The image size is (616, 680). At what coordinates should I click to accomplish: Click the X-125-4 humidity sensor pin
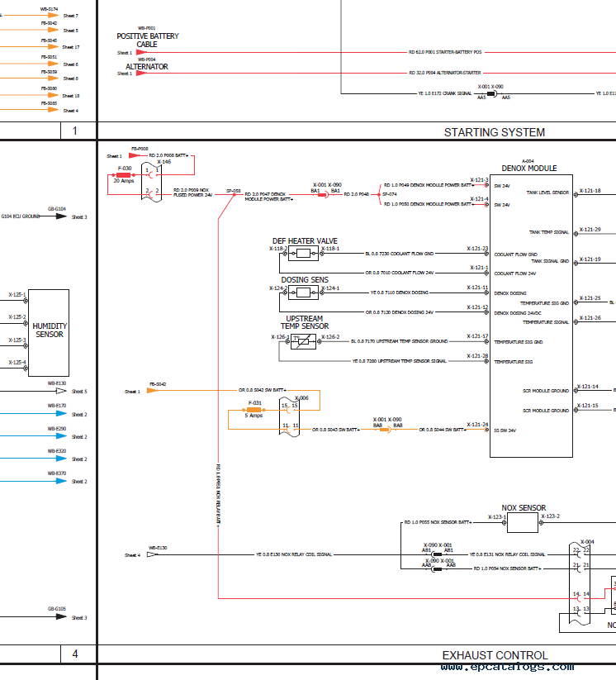26,369
